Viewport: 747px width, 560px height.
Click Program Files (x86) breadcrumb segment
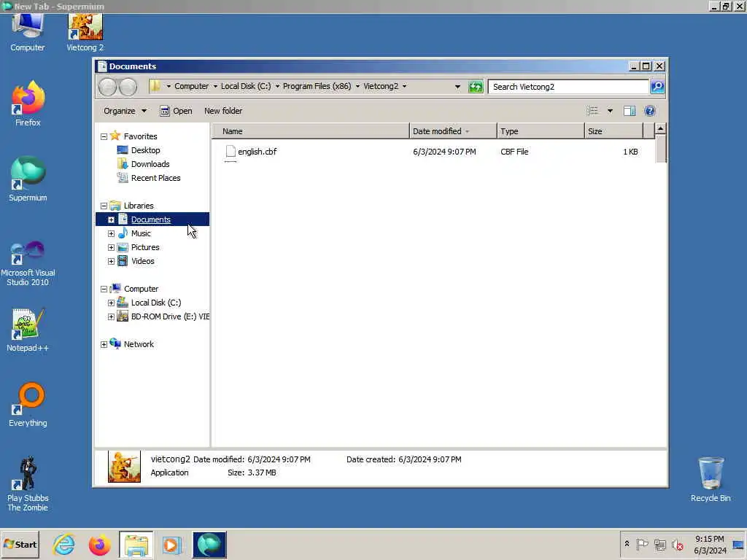pos(317,86)
